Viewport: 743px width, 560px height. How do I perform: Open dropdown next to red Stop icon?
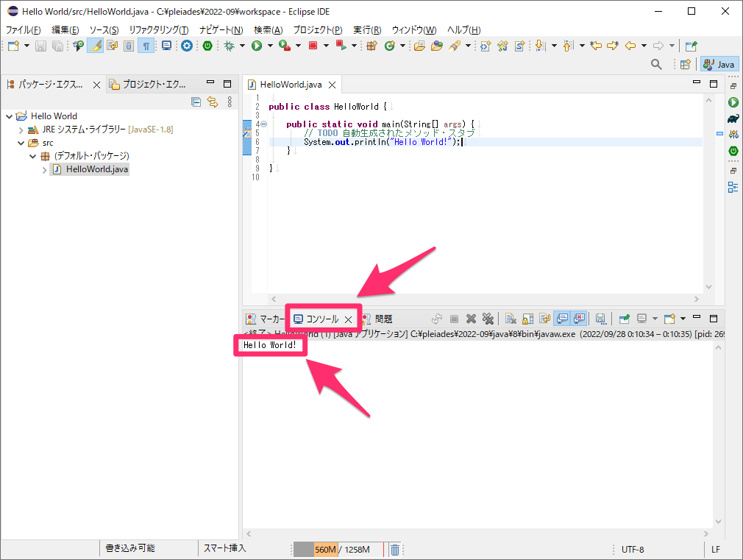coord(326,46)
